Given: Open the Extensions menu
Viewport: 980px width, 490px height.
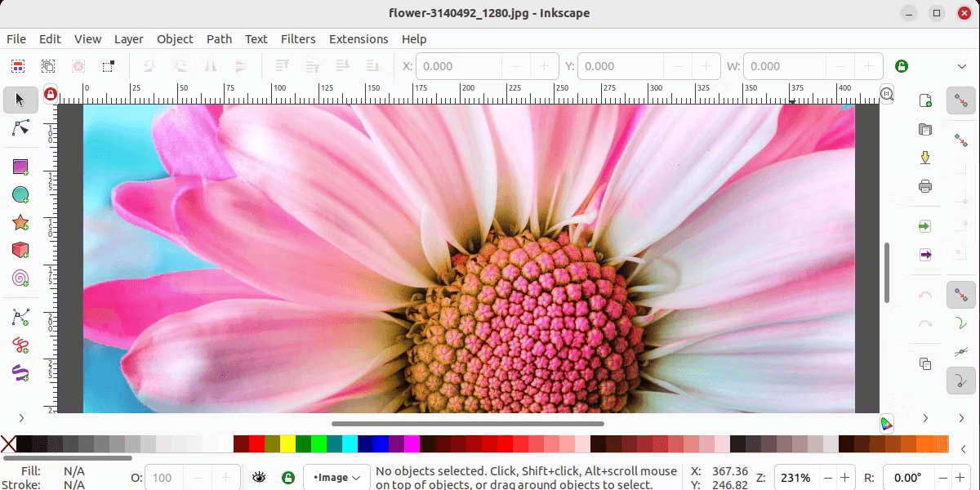Looking at the screenshot, I should pyautogui.click(x=359, y=38).
